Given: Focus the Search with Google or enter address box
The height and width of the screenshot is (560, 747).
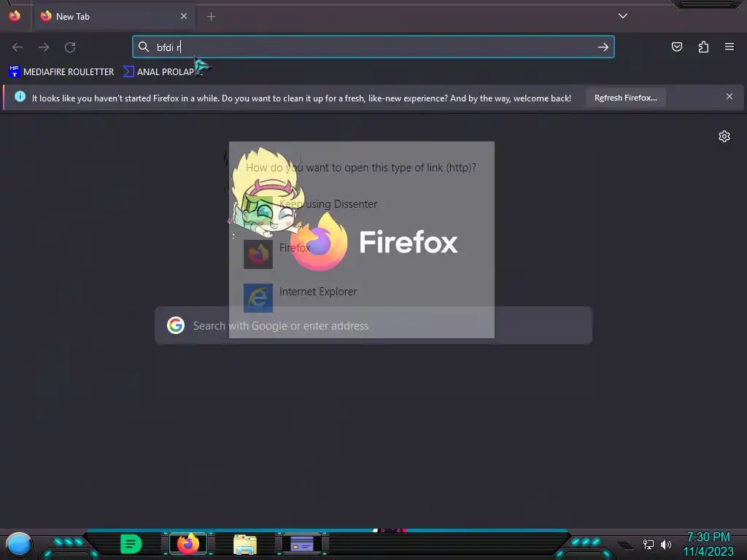Looking at the screenshot, I should click(373, 325).
